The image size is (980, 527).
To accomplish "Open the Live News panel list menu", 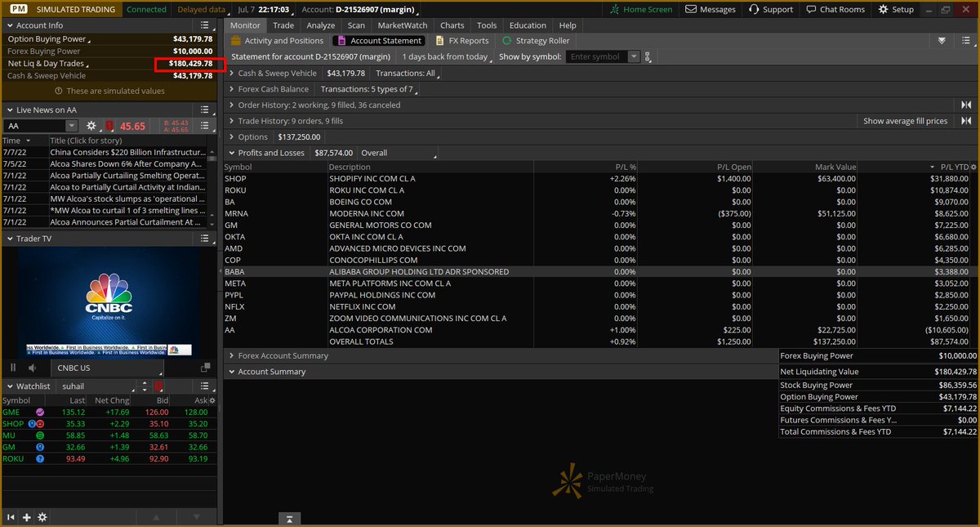I will pyautogui.click(x=207, y=109).
